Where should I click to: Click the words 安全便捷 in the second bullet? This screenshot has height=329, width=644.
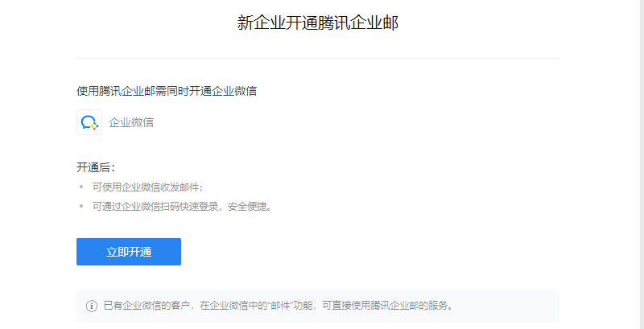click(x=247, y=207)
